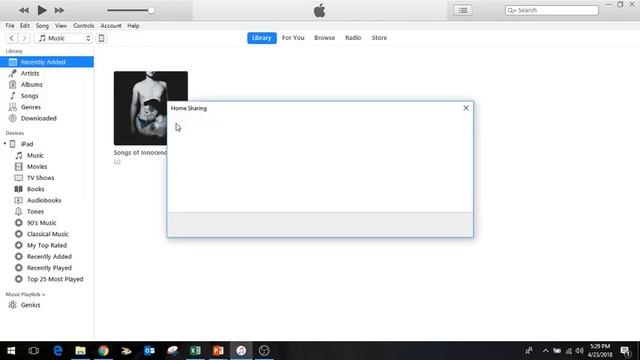The image size is (640, 360).
Task: Open Task View in the taskbar
Action: [33, 351]
